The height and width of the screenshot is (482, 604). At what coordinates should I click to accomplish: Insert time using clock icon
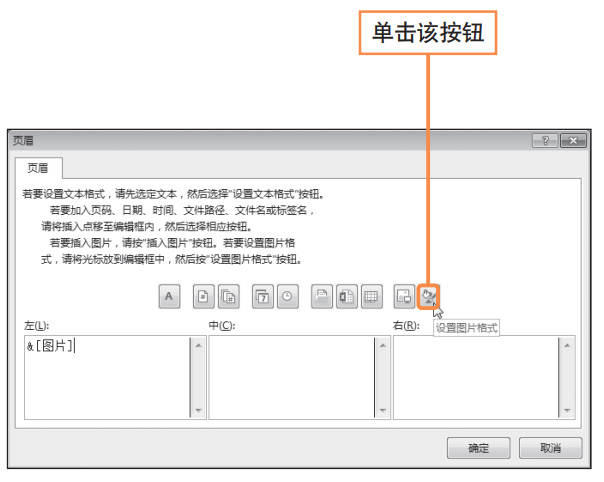288,296
